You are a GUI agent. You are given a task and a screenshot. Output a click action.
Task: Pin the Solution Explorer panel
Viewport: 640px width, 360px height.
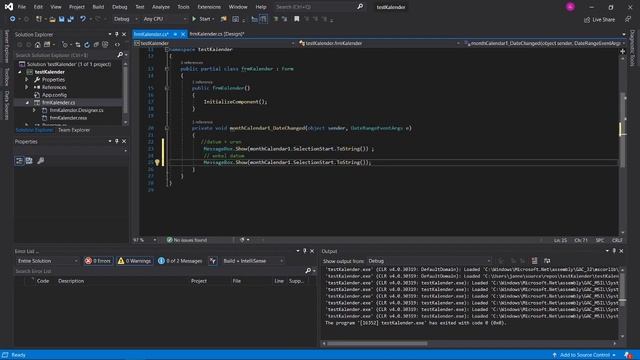click(x=117, y=35)
